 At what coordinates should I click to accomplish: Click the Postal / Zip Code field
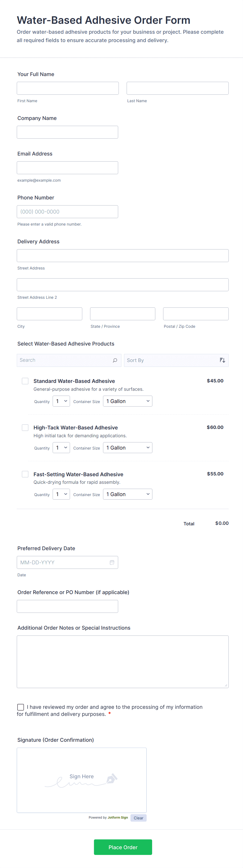(195, 314)
